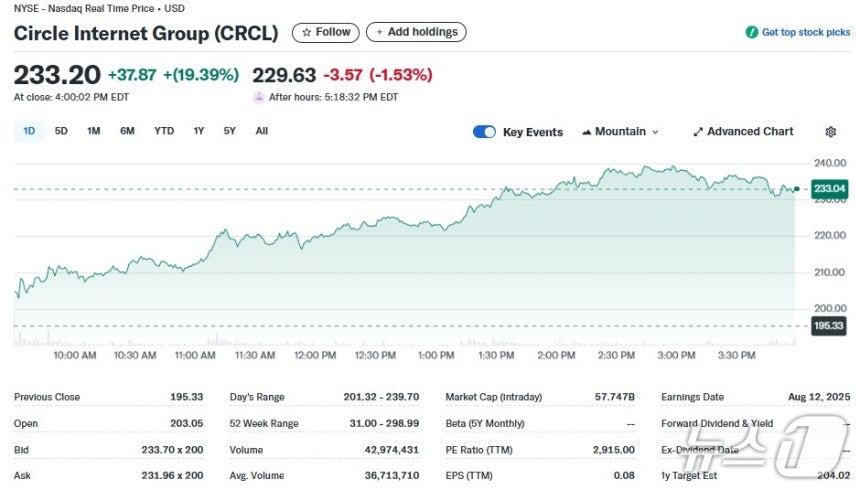This screenshot has width=860, height=490.
Task: Click the after hours moon icon
Action: 258,98
